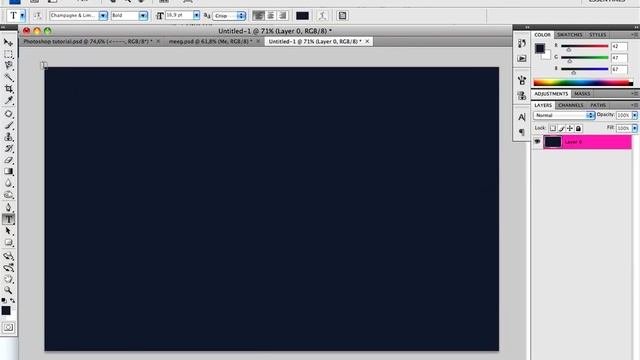Close the Untitled-1 document tab
Viewport: 640px width, 360px height.
pyautogui.click(x=367, y=42)
